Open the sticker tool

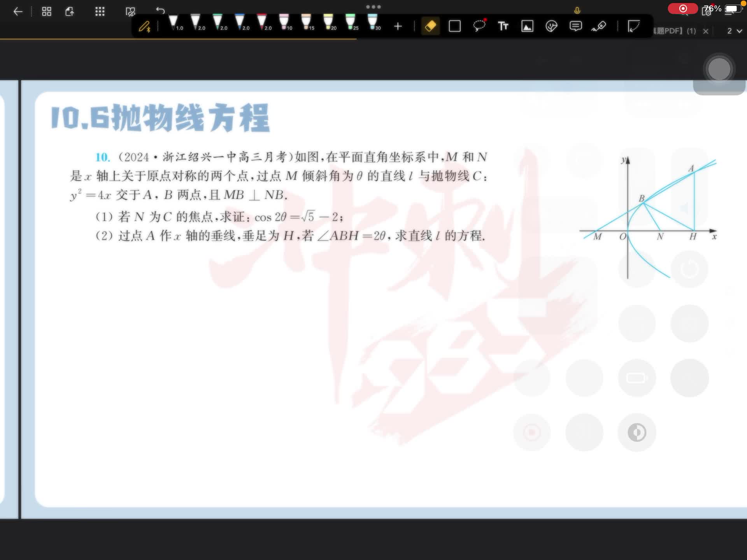tap(551, 26)
